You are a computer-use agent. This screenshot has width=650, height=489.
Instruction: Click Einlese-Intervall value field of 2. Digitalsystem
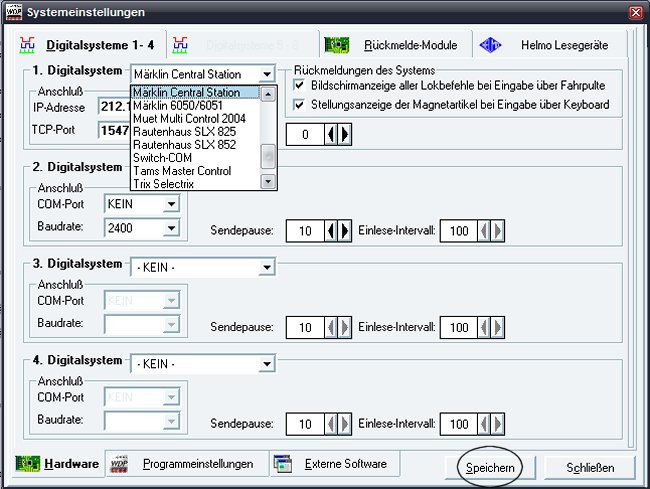(x=459, y=230)
